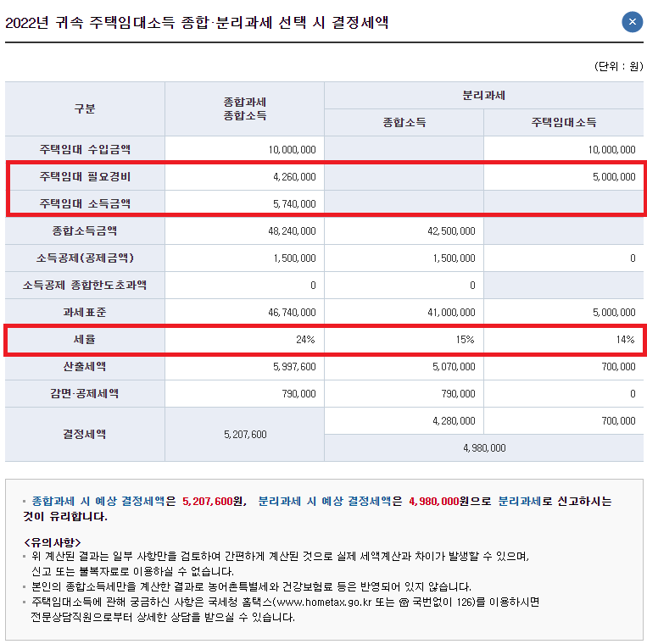Select the red 5,207,600 amount in summary
This screenshot has height=644, width=647.
point(208,502)
